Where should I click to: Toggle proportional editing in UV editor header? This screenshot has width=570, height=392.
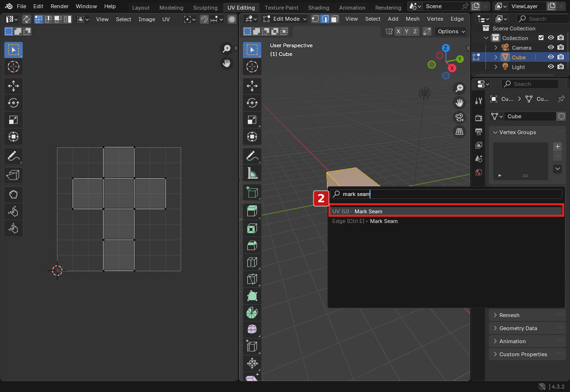click(231, 19)
